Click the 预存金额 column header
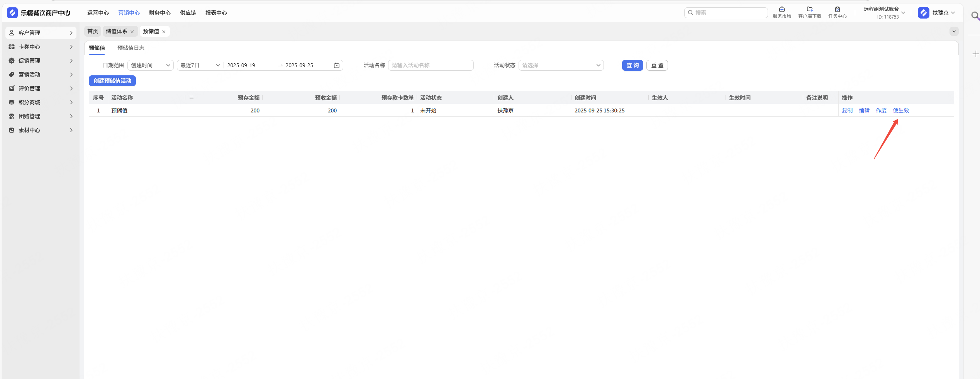Image resolution: width=980 pixels, height=379 pixels. (249, 98)
